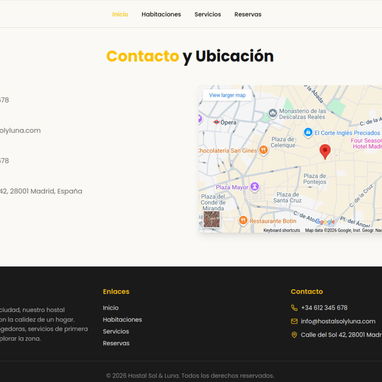Open the footer Servicios link
The width and height of the screenshot is (382, 382).
(x=116, y=331)
